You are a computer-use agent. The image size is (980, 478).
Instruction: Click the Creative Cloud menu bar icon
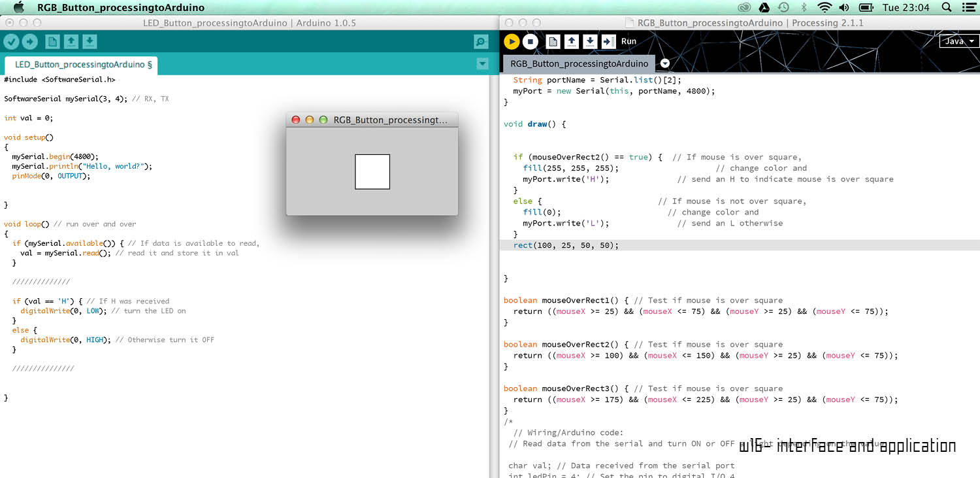tap(744, 8)
